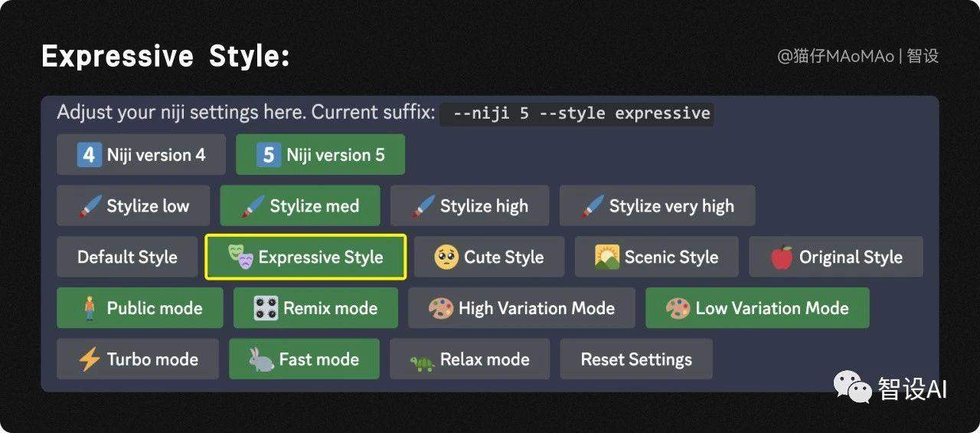Select Niji version 4
This screenshot has width=980, height=433.
[x=141, y=155]
